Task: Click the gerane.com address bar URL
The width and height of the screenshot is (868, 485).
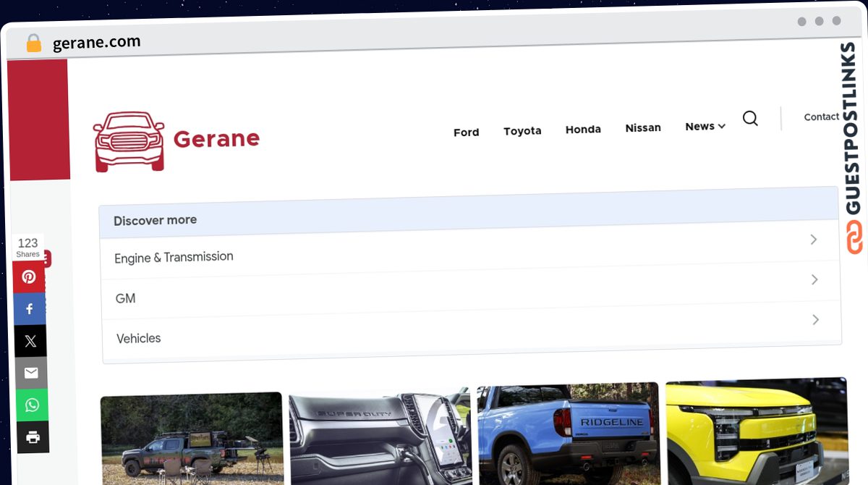Action: pyautogui.click(x=97, y=43)
